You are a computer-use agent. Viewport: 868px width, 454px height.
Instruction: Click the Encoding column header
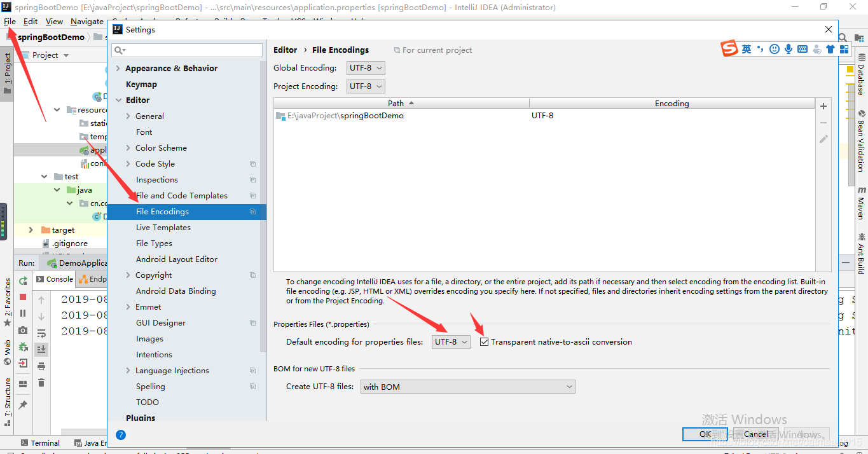pyautogui.click(x=672, y=103)
